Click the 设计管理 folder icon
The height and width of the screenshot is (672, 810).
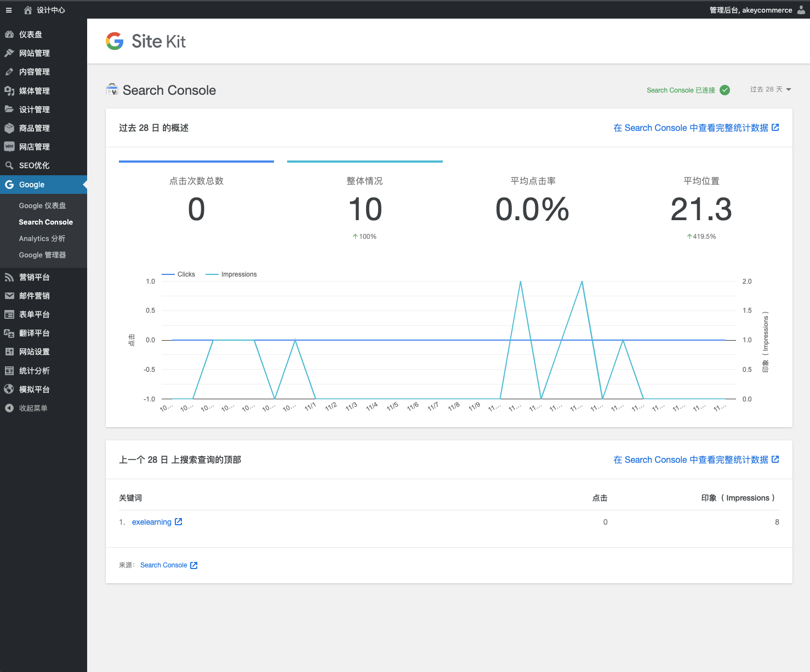pyautogui.click(x=9, y=110)
